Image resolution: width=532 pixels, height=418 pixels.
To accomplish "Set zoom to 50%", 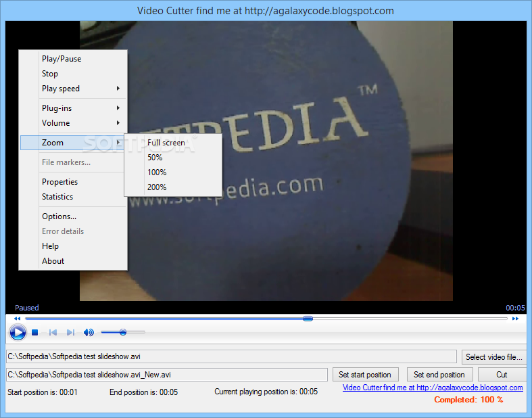I will [173, 158].
